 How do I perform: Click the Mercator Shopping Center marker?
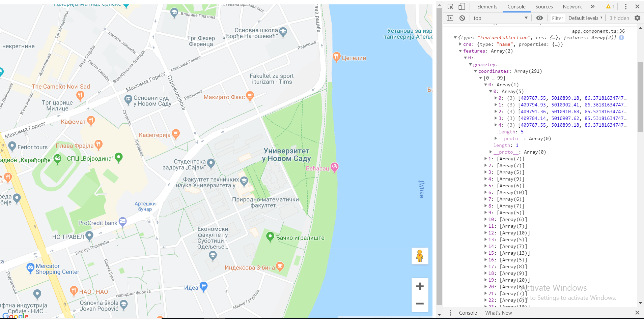[30, 268]
